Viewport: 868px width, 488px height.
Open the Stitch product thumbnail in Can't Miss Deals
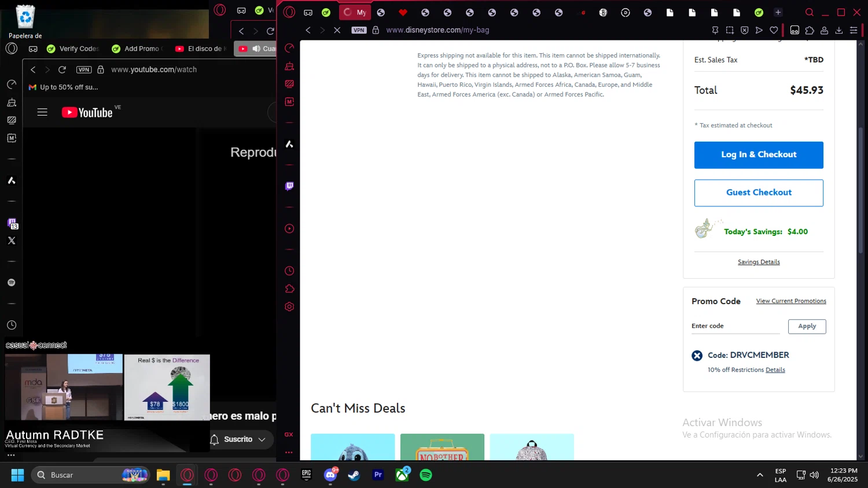click(353, 447)
